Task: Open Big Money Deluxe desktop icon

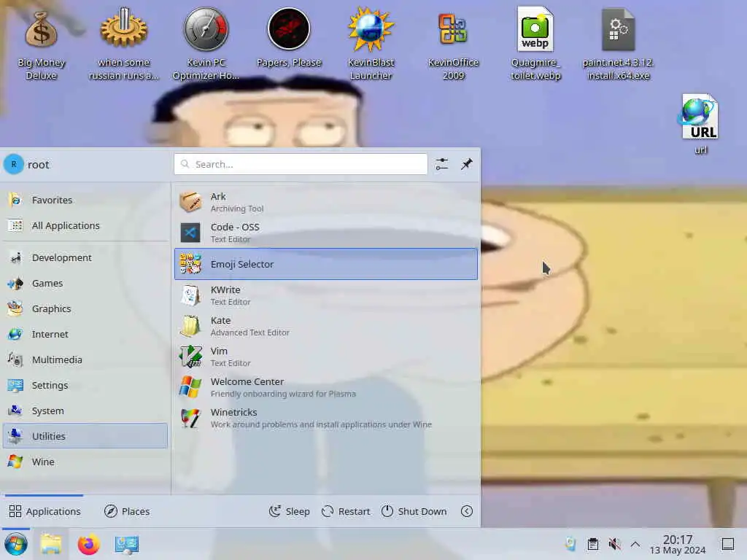Action: point(42,45)
